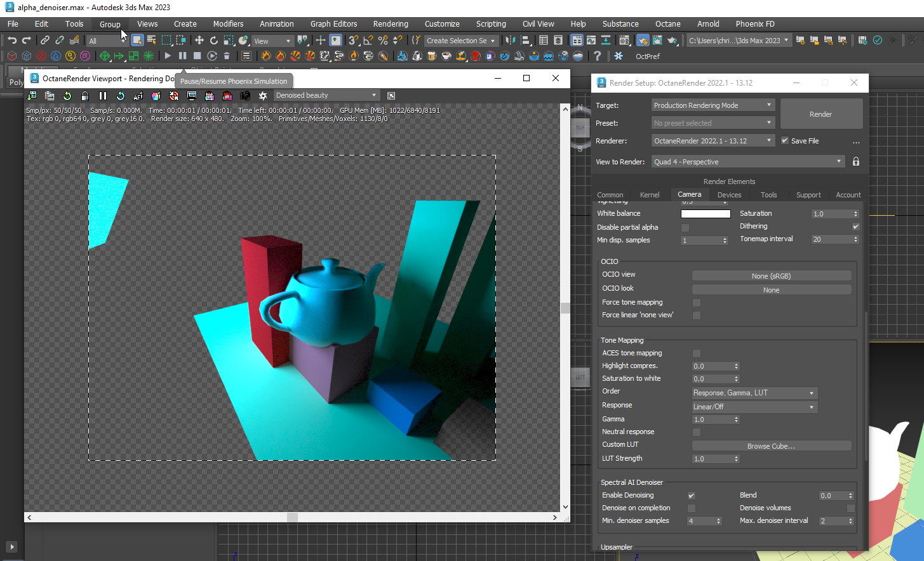Toggle the Angle Snap icon
Image resolution: width=924 pixels, height=561 pixels.
(x=368, y=40)
